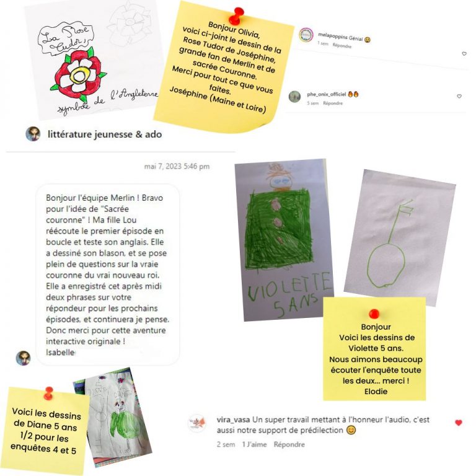
Task: Open littérature jeunesse & ado avatar
Action: tap(33, 134)
